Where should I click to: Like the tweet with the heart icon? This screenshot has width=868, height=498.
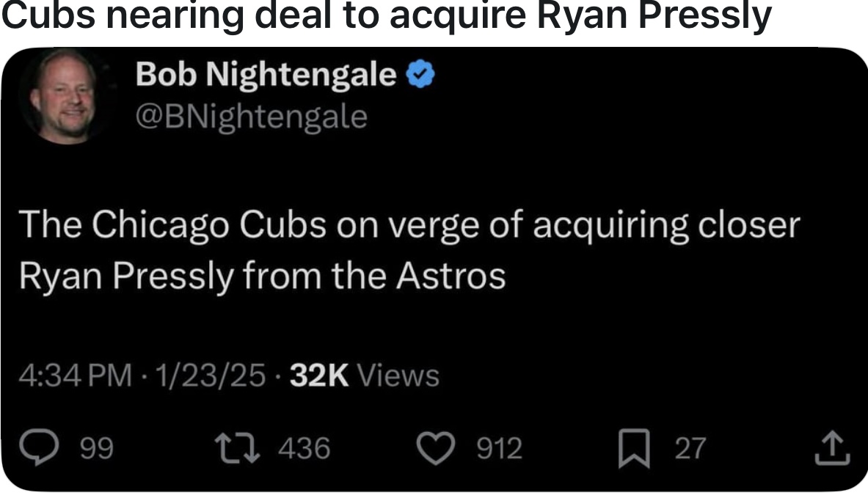(x=440, y=447)
